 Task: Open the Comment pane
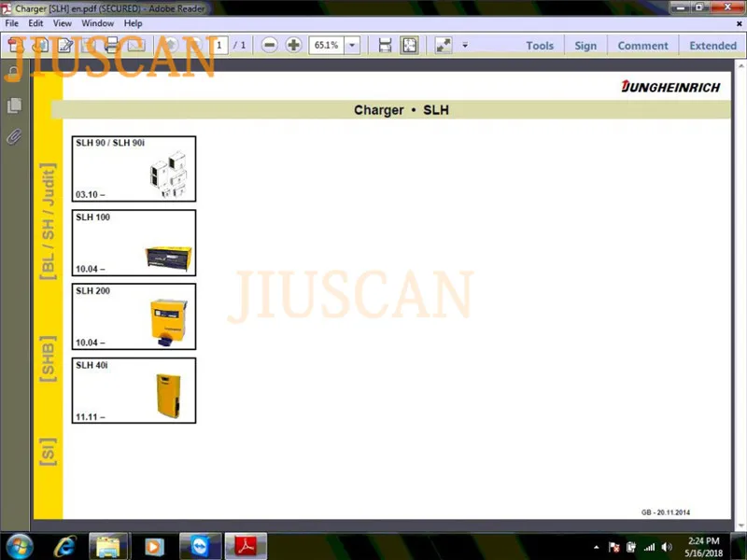642,45
